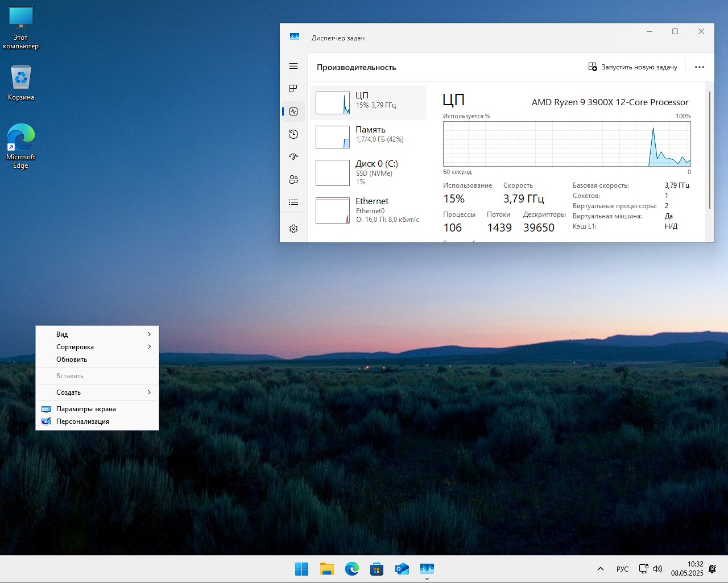The height and width of the screenshot is (583, 728).
Task: Open the App history sidebar icon
Action: tap(293, 134)
